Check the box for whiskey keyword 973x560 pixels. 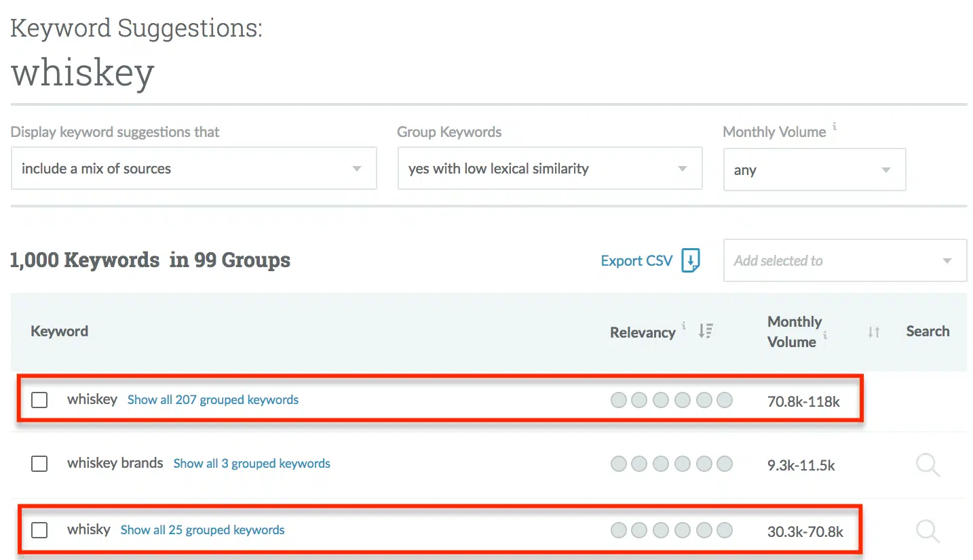point(39,400)
